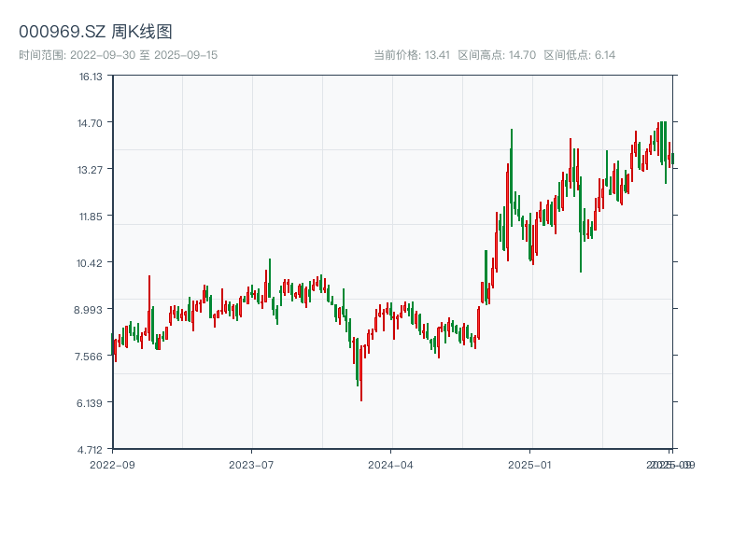Screen dimensions: 747x560
Task: Click the 区间高点: 14.70 label
Action: pyautogui.click(x=497, y=55)
